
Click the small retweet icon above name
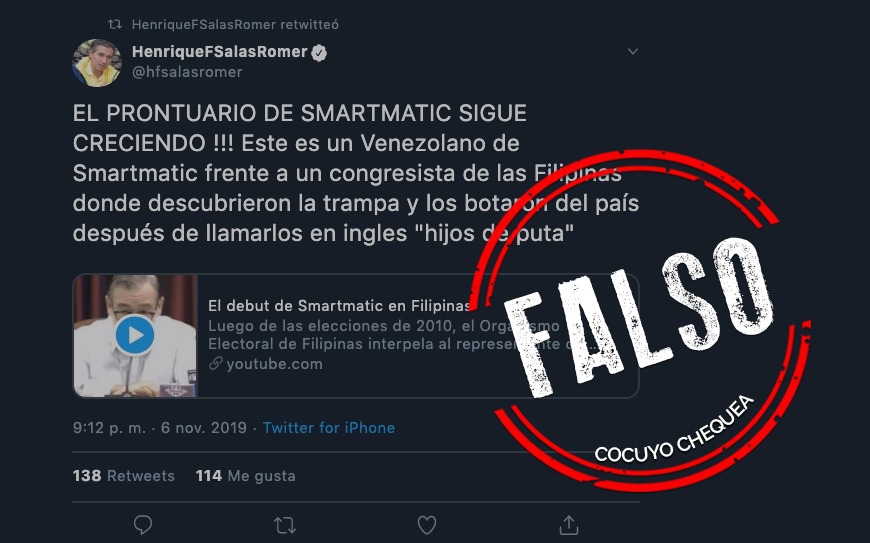pyautogui.click(x=115, y=24)
